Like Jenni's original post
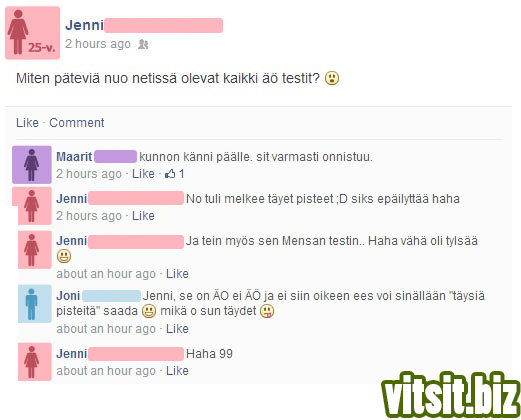This screenshot has width=521, height=420. [x=27, y=123]
